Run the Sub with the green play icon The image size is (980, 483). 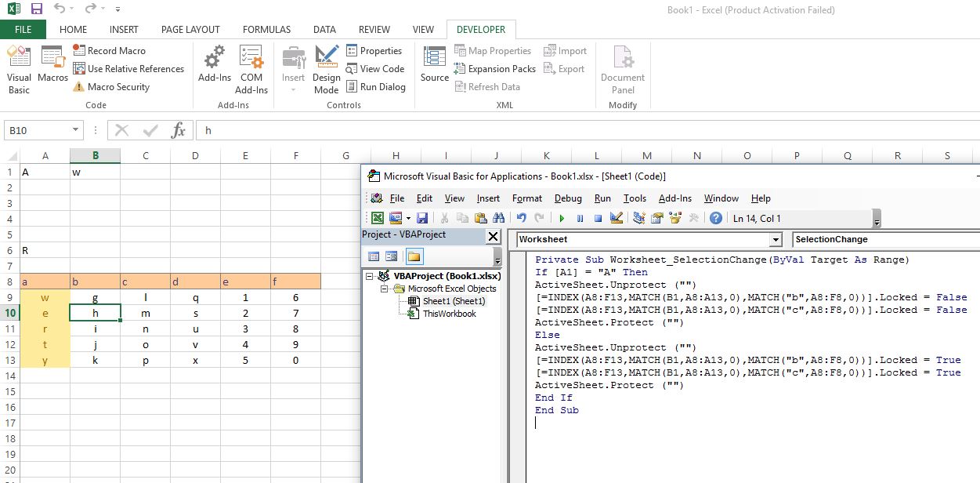pyautogui.click(x=562, y=218)
